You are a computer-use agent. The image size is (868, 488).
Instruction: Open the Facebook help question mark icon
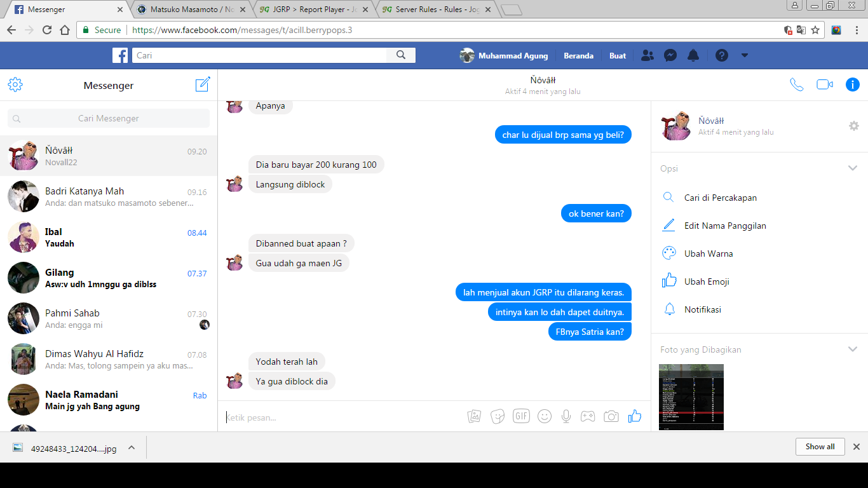[x=722, y=55]
